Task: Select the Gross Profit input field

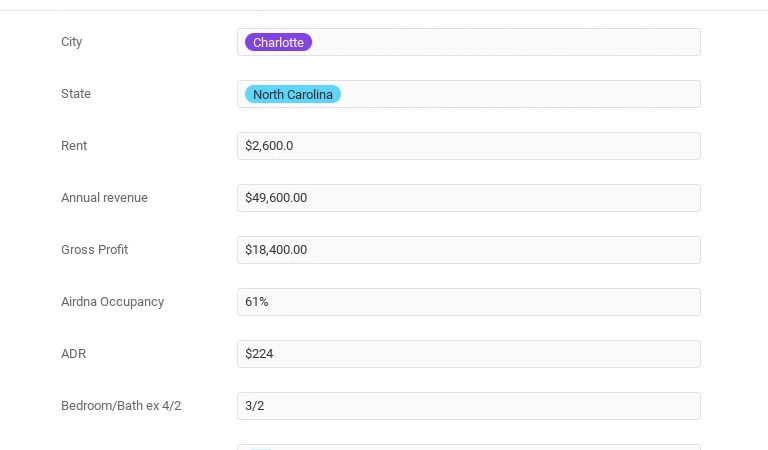Action: coord(468,250)
